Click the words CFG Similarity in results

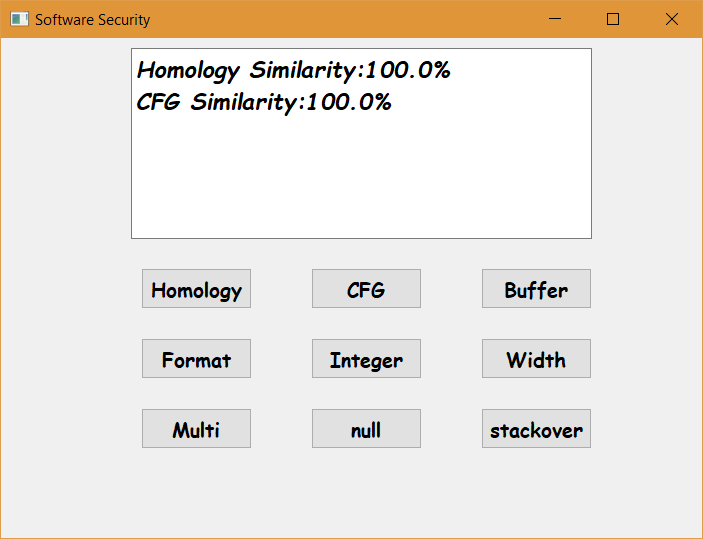217,102
